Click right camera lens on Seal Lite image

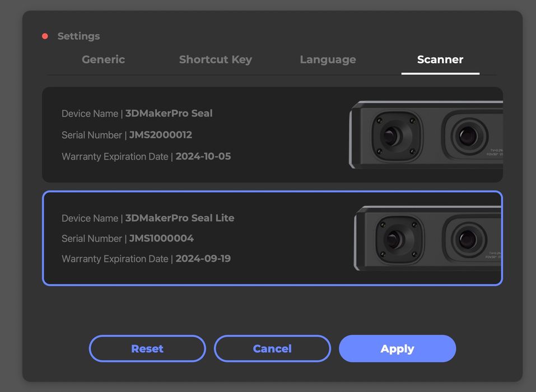tap(468, 239)
